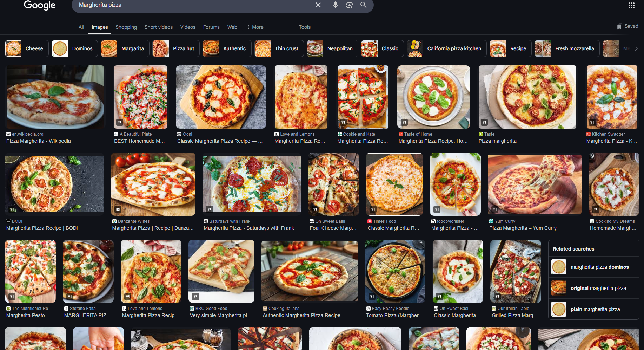Select the Margarita filter chip

125,48
